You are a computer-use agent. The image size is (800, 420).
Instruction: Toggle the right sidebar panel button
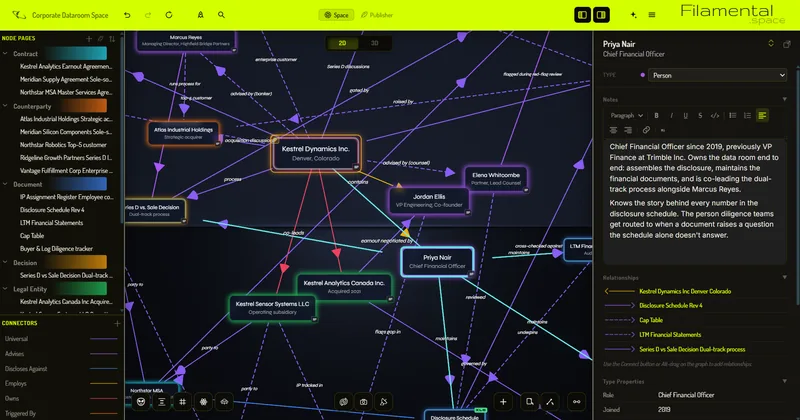[602, 15]
